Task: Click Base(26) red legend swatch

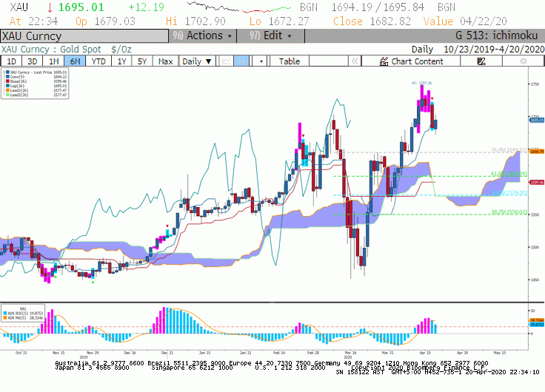Action: (7, 81)
